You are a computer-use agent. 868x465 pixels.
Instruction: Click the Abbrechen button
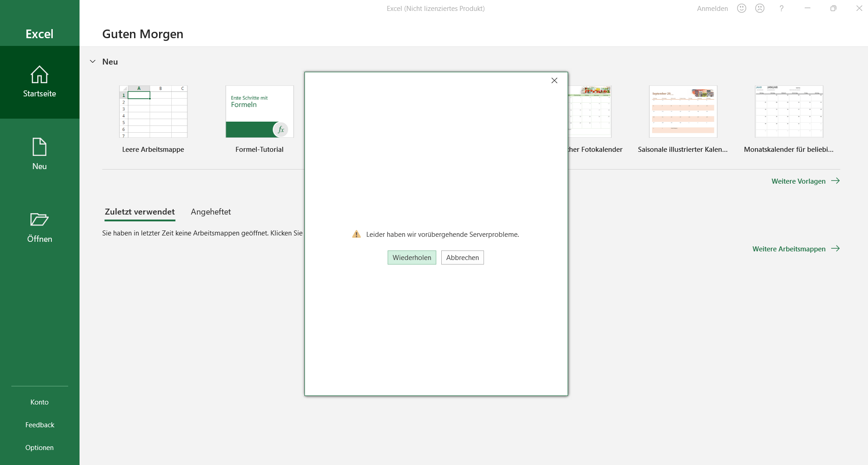pos(463,258)
